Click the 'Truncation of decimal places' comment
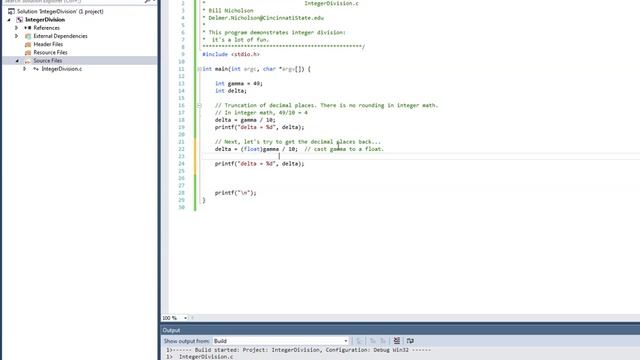The height and width of the screenshot is (360, 640). coord(327,105)
